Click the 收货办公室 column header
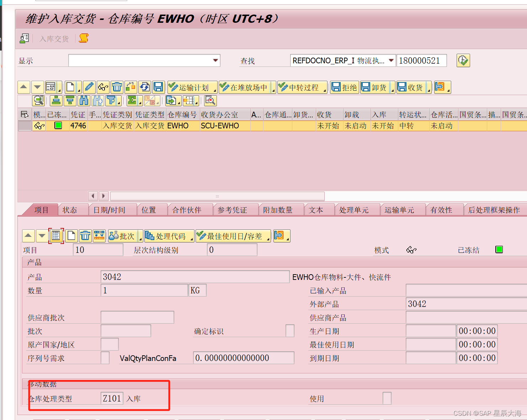 pos(225,115)
